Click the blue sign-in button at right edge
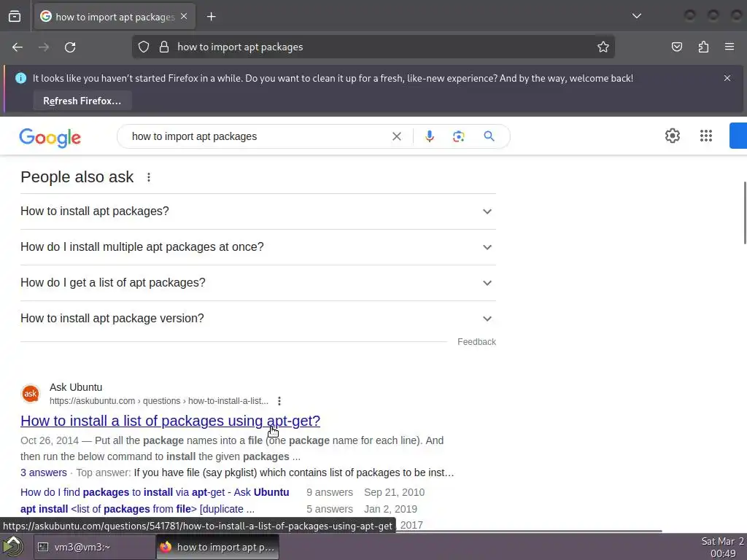The height and width of the screenshot is (560, 747). tap(738, 136)
